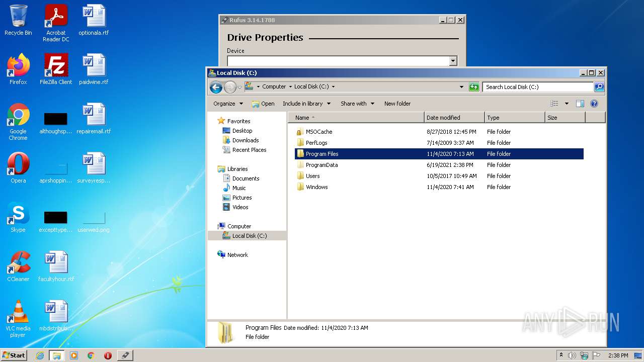This screenshot has height=362, width=644.
Task: Sort by Date modified column
Action: point(454,118)
